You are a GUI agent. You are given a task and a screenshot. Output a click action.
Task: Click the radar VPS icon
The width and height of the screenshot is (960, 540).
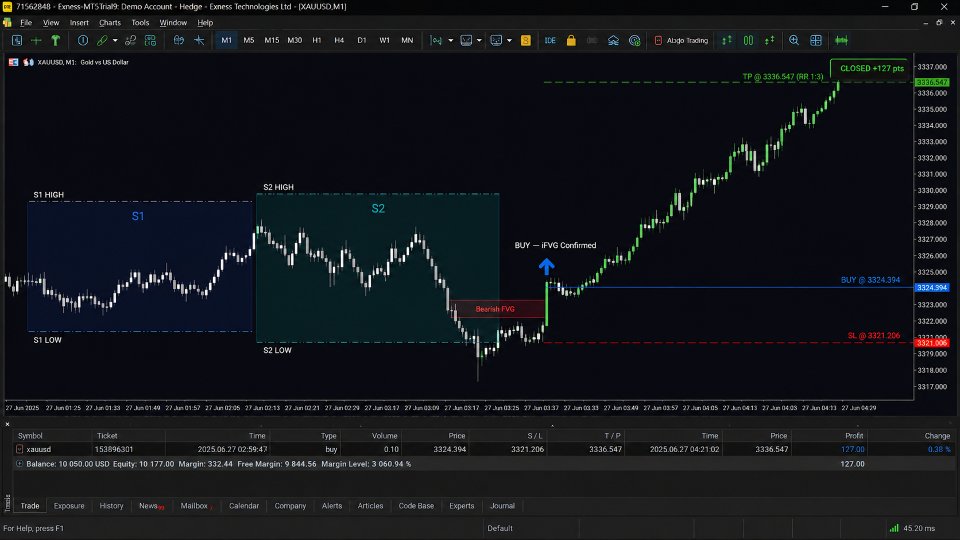[x=634, y=40]
